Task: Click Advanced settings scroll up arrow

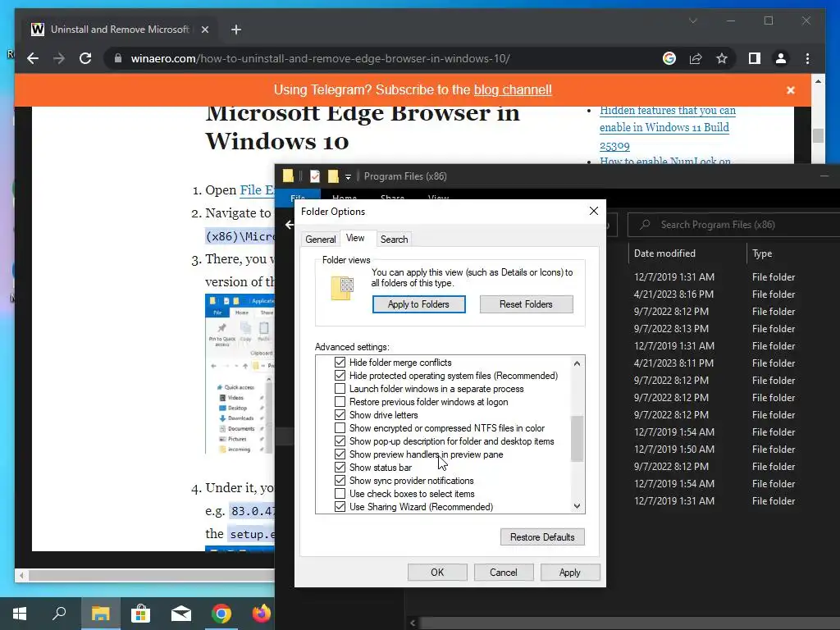Action: tap(577, 363)
